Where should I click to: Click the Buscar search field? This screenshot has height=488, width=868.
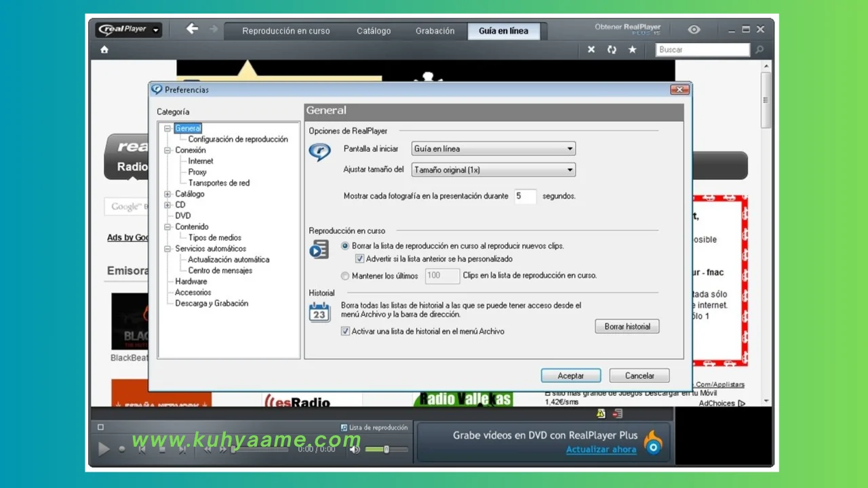[703, 49]
